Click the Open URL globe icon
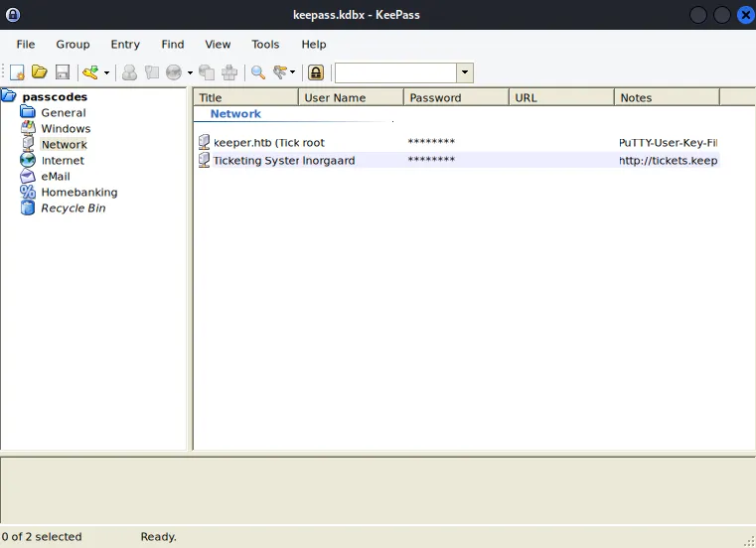The height and width of the screenshot is (548, 756). (174, 72)
